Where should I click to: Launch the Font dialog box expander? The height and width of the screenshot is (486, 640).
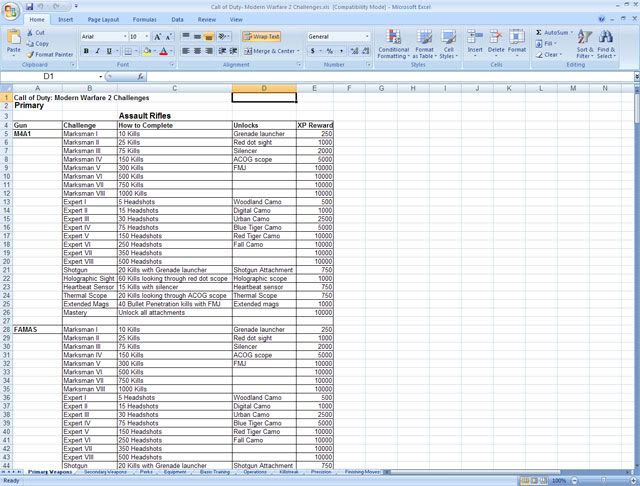pos(172,64)
